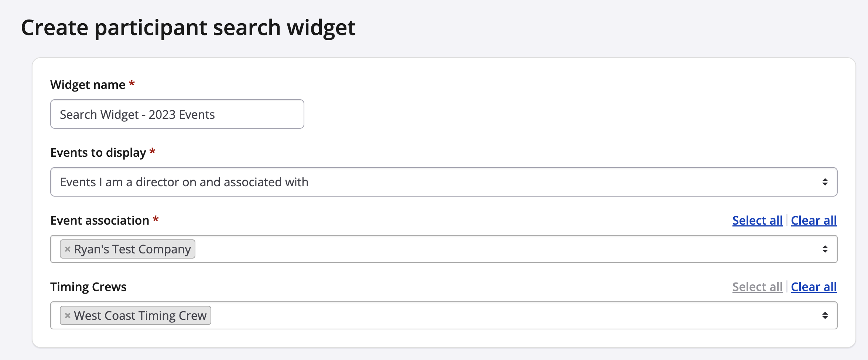Remove the Ryan's Test Company tag
Image resolution: width=868 pixels, height=360 pixels.
(68, 249)
